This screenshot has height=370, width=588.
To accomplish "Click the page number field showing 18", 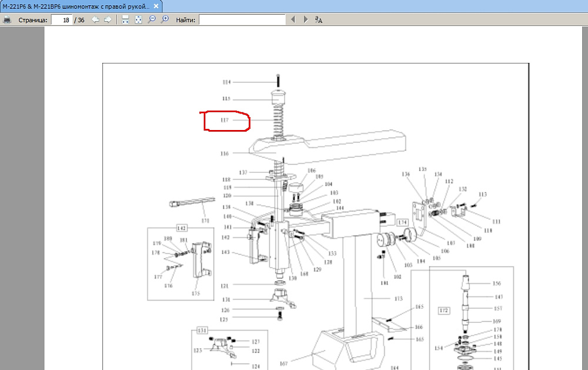I will [61, 19].
